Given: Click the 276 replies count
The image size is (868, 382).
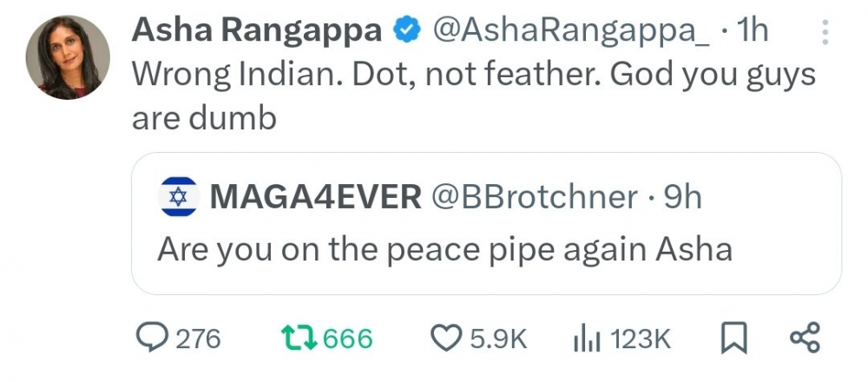Looking at the screenshot, I should 198,339.
